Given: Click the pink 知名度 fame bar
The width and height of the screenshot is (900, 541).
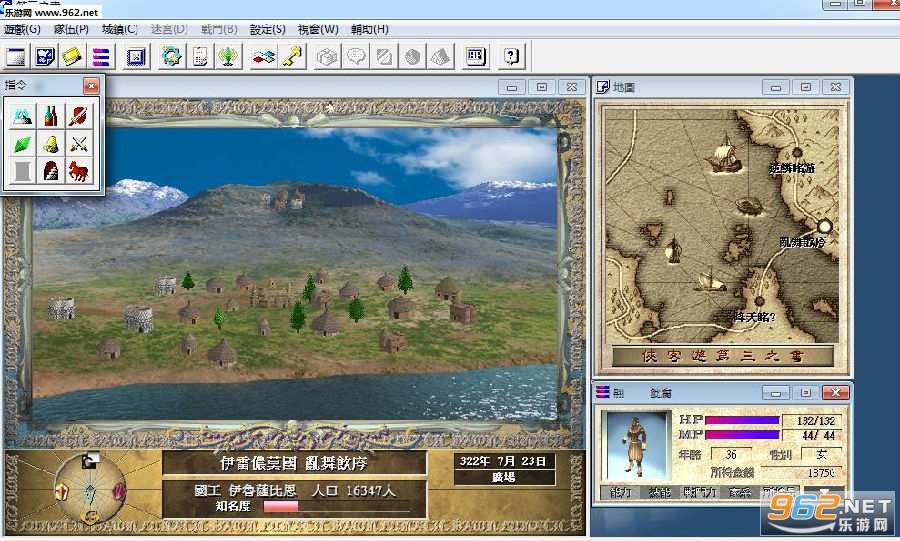Looking at the screenshot, I should (281, 507).
